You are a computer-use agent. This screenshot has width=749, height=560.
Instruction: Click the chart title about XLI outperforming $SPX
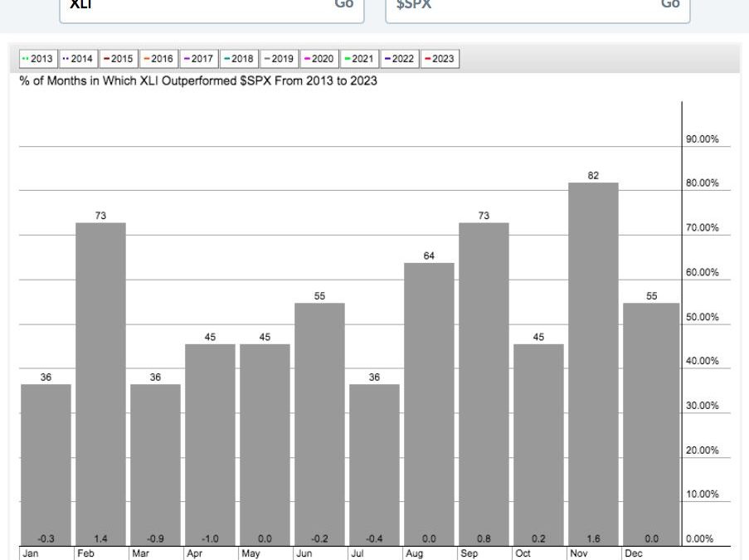pos(198,80)
